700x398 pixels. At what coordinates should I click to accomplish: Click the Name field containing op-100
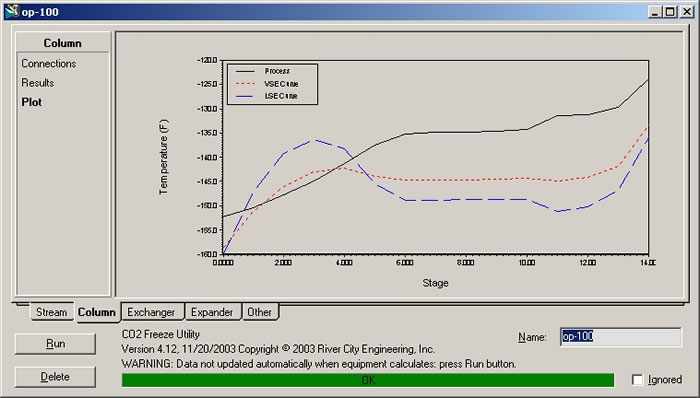(621, 337)
